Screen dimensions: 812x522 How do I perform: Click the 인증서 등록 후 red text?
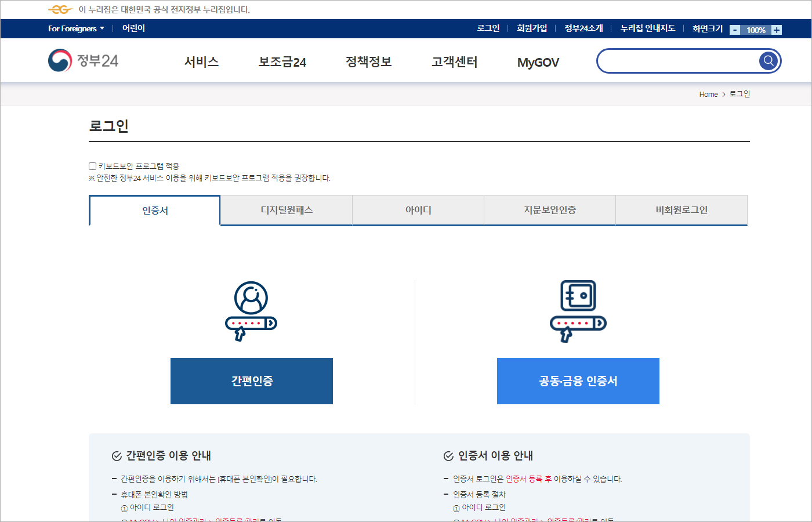pyautogui.click(x=528, y=479)
